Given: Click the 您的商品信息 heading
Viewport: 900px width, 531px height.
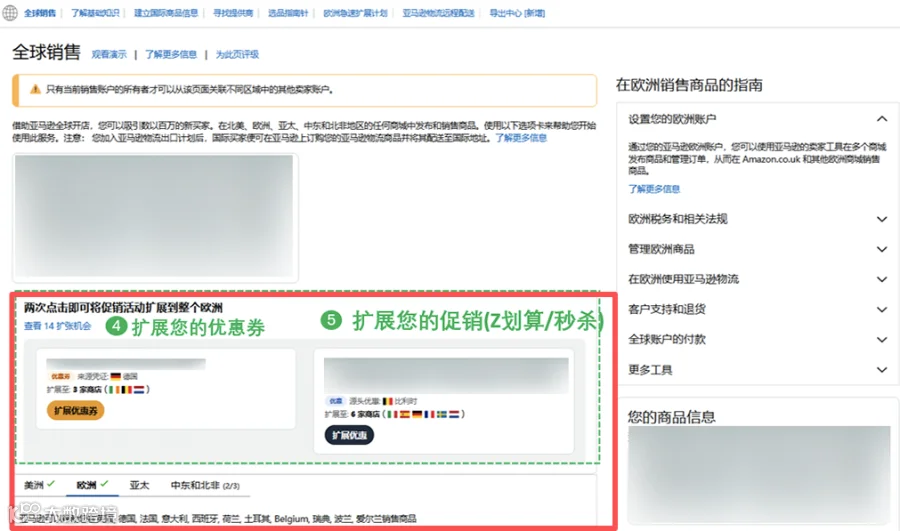Looking at the screenshot, I should click(x=672, y=417).
